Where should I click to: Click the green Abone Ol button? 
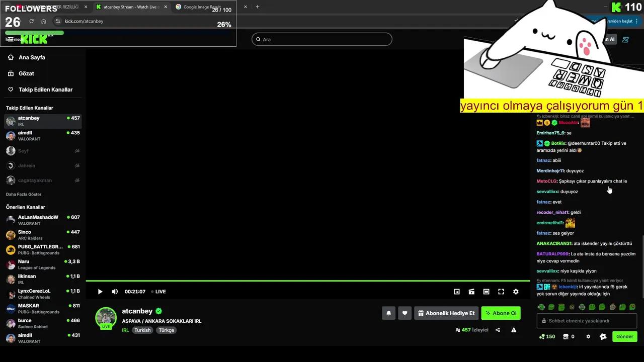click(x=501, y=313)
